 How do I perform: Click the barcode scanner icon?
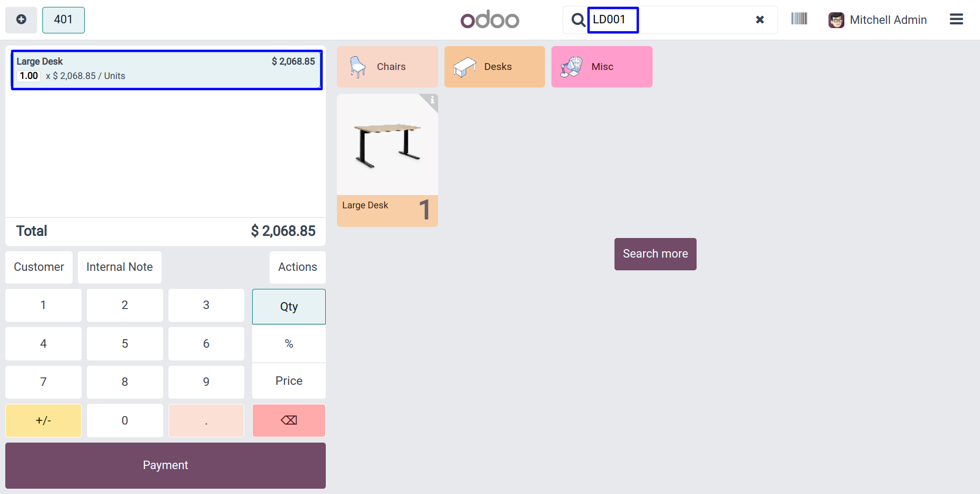(799, 19)
